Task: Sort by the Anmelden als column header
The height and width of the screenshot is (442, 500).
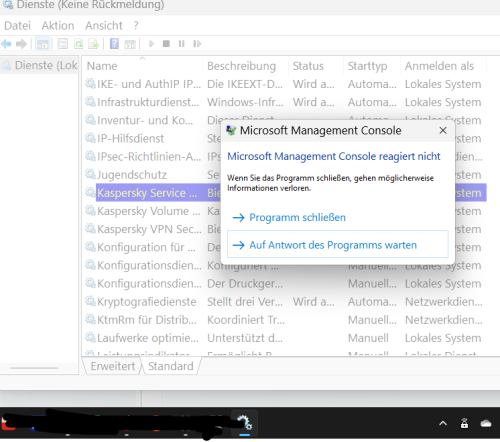Action: 444,66
